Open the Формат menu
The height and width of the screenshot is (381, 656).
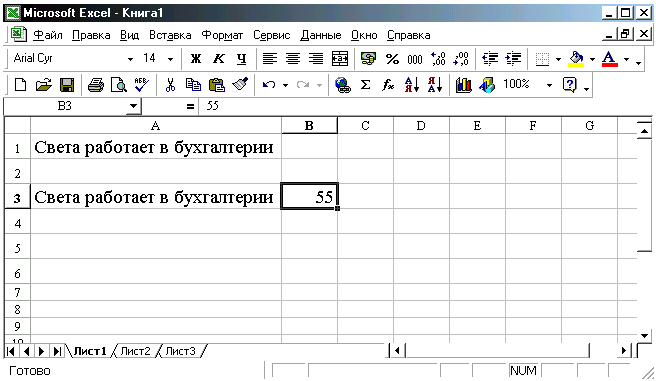pyautogui.click(x=222, y=35)
